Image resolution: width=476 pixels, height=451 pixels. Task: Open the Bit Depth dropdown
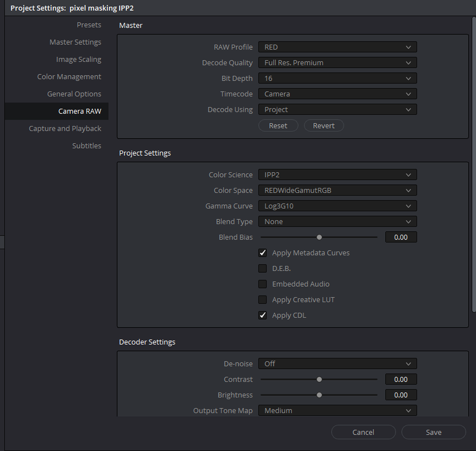click(x=337, y=78)
